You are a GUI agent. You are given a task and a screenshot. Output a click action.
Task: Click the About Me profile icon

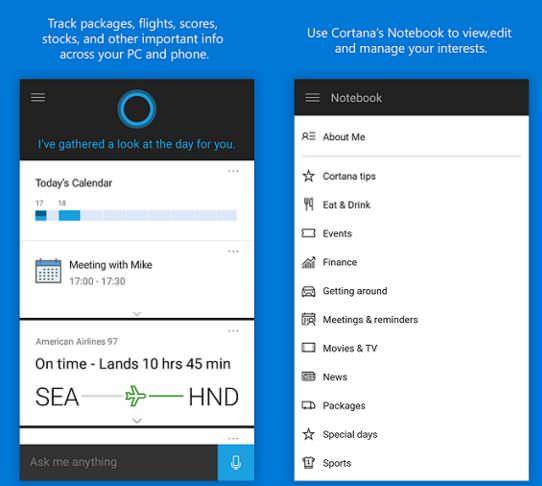point(309,136)
